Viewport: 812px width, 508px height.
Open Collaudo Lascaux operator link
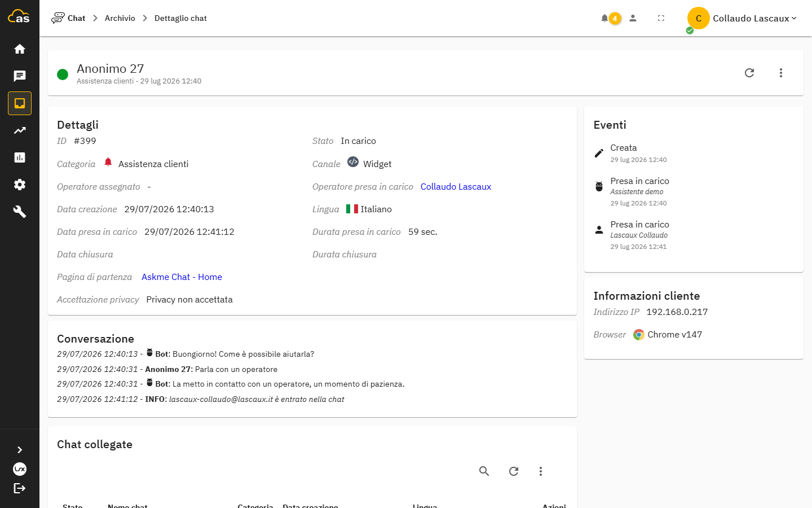click(x=456, y=186)
